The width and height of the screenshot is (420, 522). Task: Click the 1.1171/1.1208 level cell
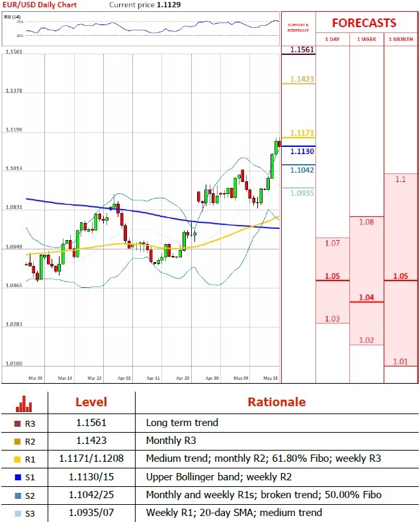(91, 458)
